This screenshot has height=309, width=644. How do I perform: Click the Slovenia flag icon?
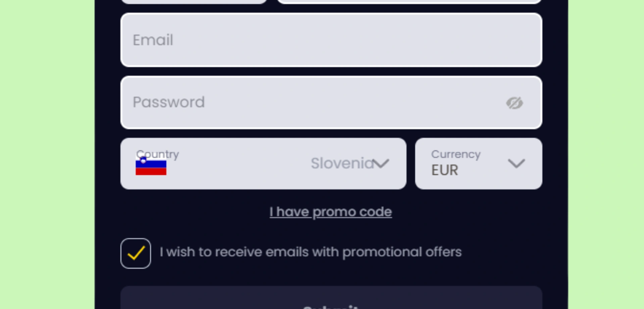[x=151, y=167]
